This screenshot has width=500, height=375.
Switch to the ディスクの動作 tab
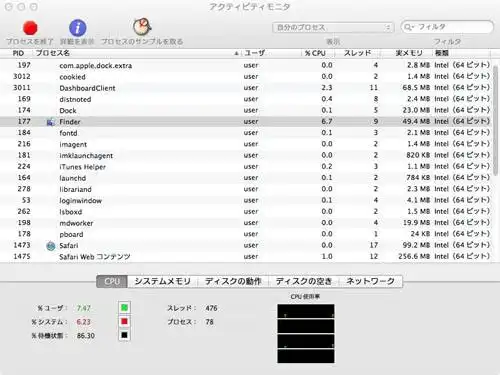(x=233, y=281)
